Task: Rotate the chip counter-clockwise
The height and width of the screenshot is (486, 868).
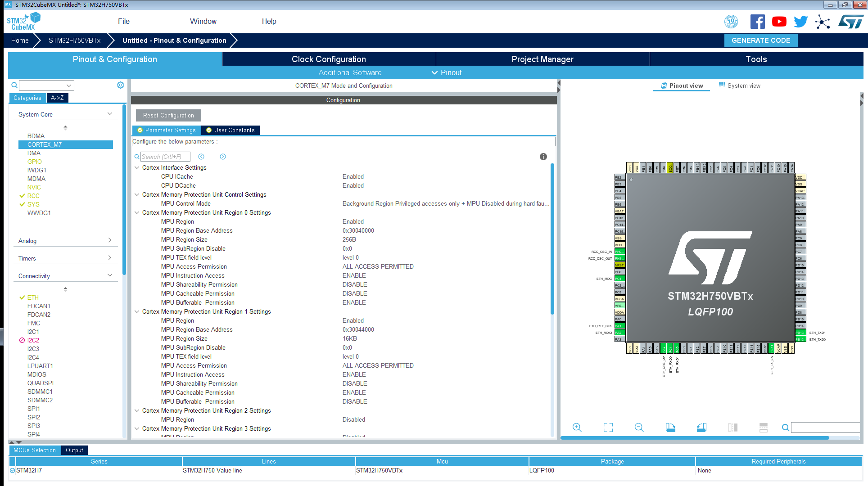Action: 701,427
